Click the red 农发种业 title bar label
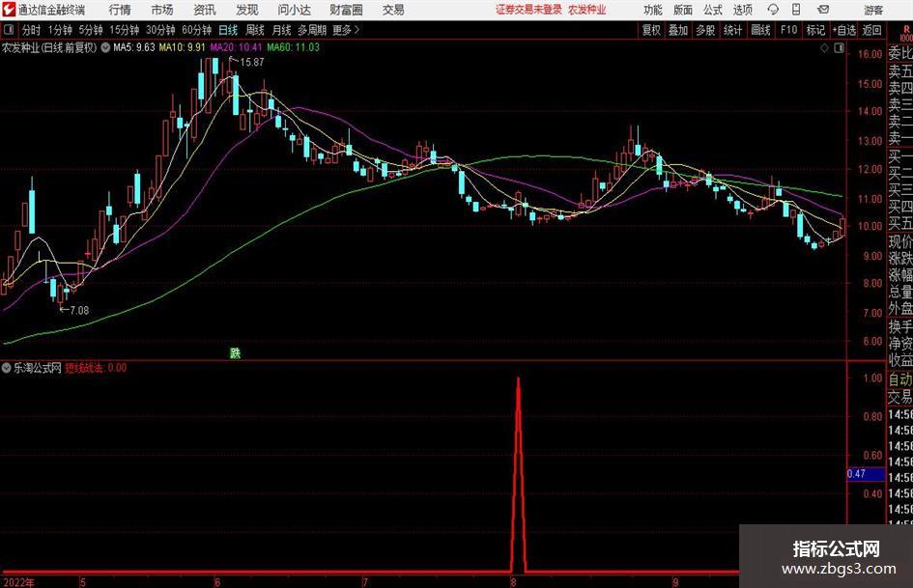Viewport: 913px width, 588px height. tap(587, 10)
